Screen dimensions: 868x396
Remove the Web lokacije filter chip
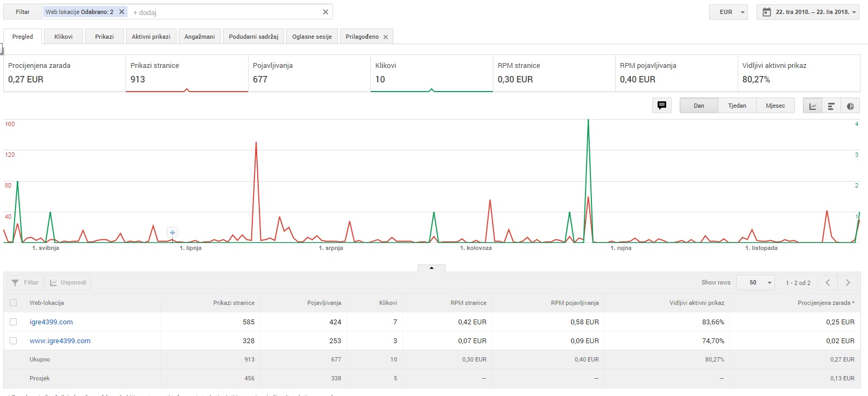click(122, 12)
